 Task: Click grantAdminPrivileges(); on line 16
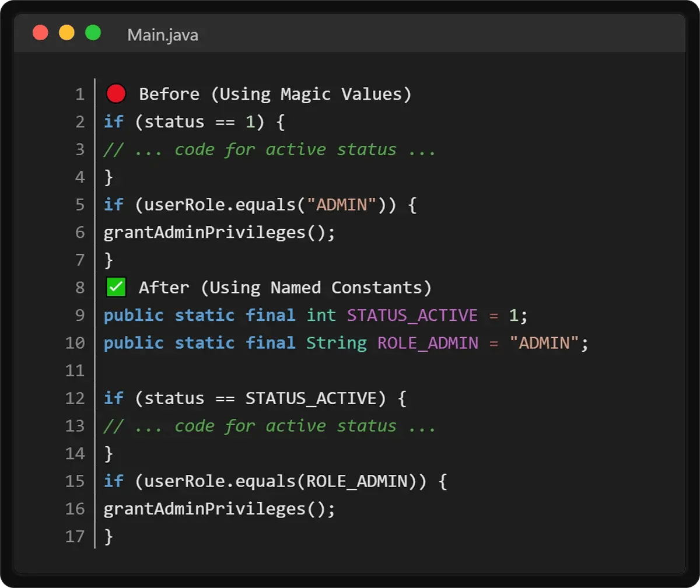click(220, 509)
